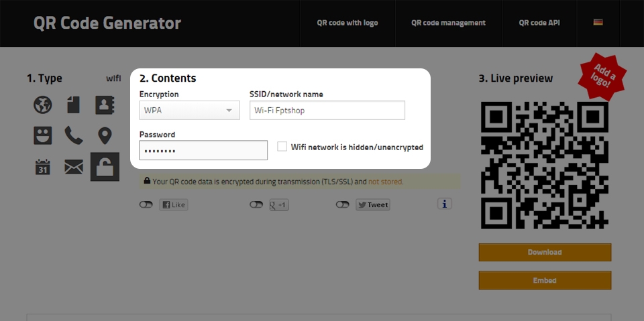
Task: Click the Facebook Like button
Action: point(174,205)
